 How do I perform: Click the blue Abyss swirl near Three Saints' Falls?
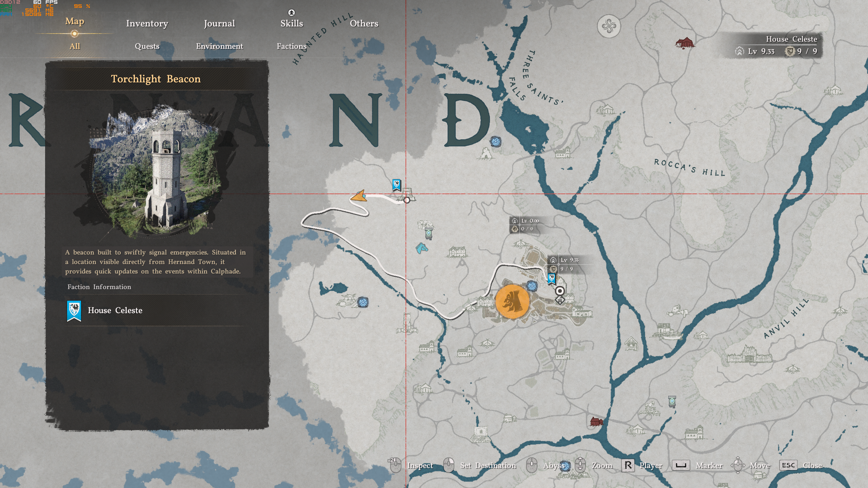[496, 141]
